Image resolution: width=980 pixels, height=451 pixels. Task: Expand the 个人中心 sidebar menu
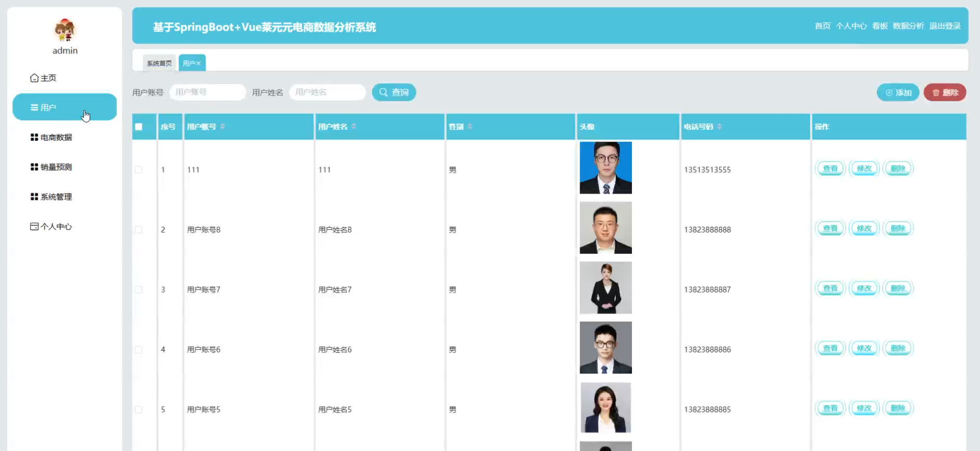51,226
